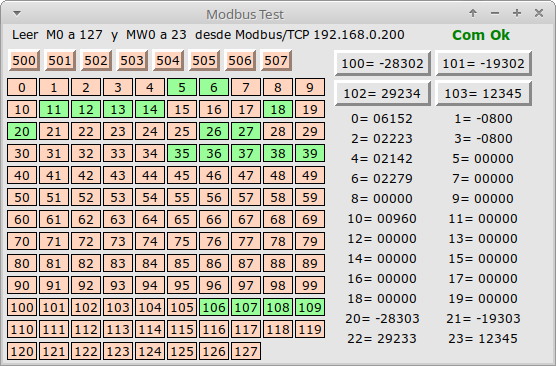Maximize window using the plus icon
The image size is (556, 366).
click(517, 13)
